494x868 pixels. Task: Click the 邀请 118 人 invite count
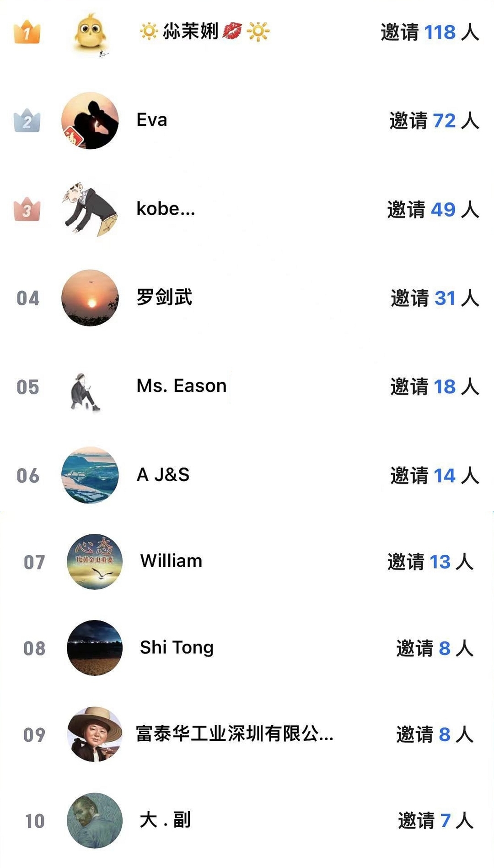430,33
